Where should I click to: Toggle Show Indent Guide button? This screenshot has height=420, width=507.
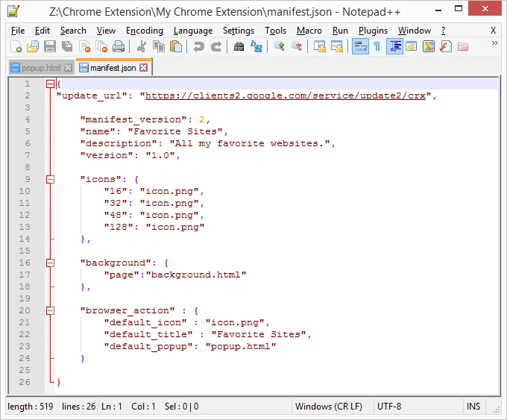(394, 46)
